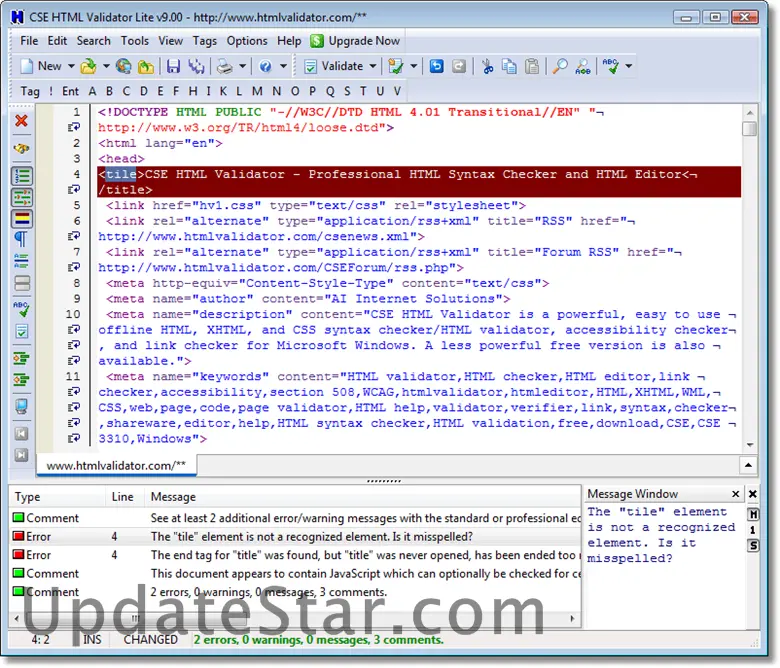Click the Open file folder icon
Image resolution: width=780 pixels, height=668 pixels.
pos(89,66)
